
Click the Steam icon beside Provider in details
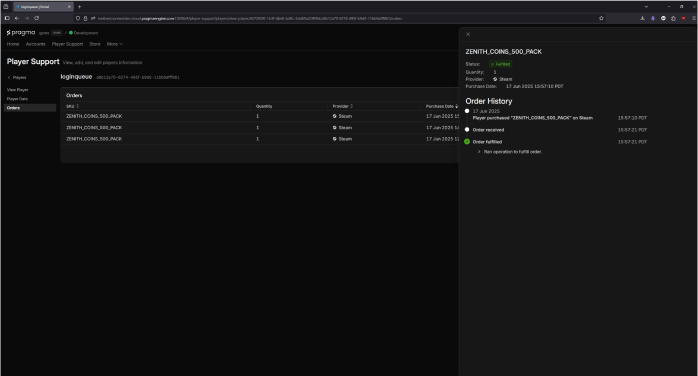[x=495, y=79]
